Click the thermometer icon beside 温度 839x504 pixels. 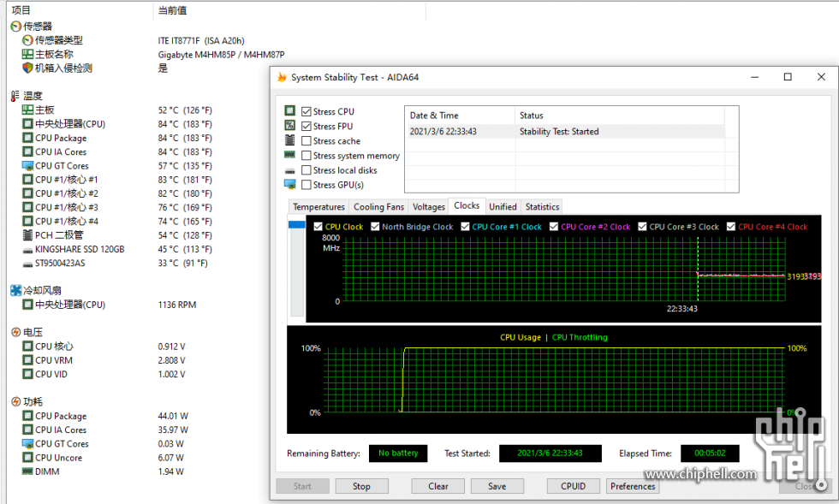[x=15, y=96]
